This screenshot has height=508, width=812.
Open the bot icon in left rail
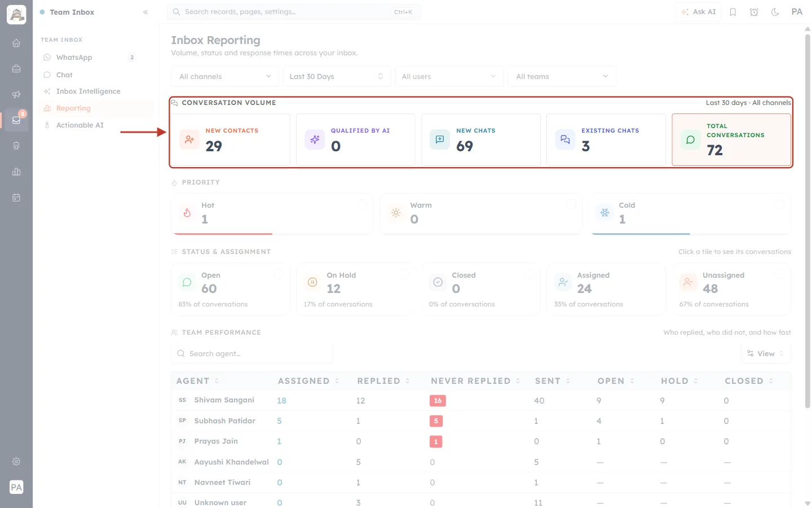tap(16, 146)
